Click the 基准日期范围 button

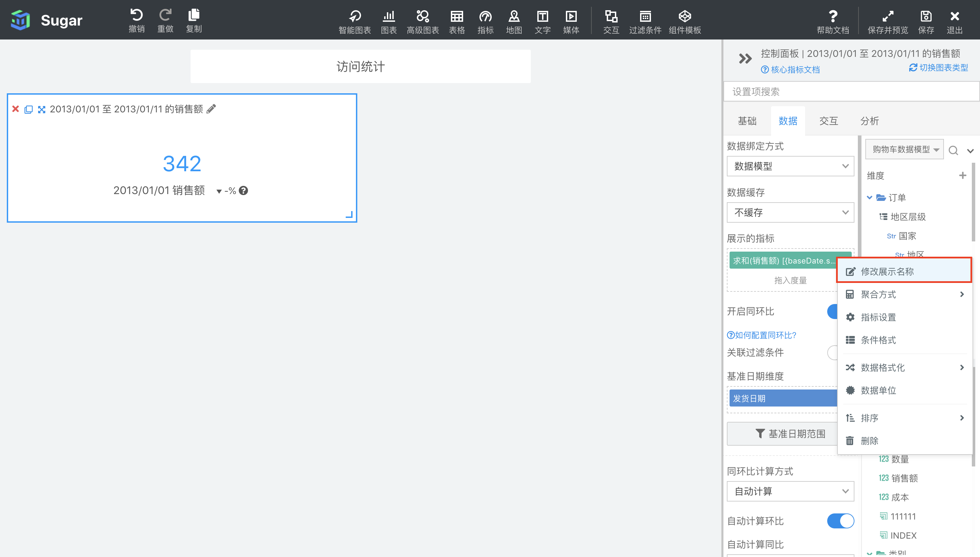click(782, 434)
